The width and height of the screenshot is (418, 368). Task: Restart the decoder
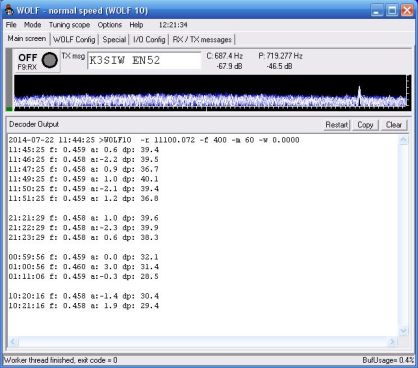point(337,125)
